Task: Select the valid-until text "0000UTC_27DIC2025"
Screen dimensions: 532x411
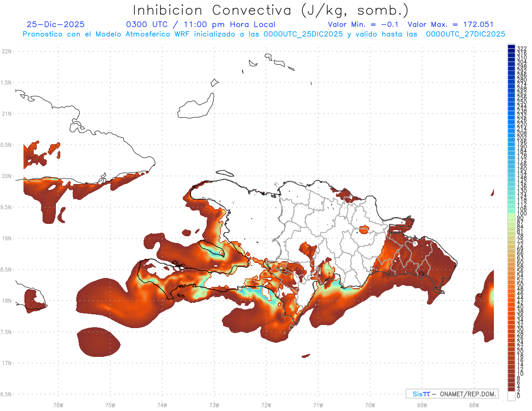Action: click(x=465, y=34)
